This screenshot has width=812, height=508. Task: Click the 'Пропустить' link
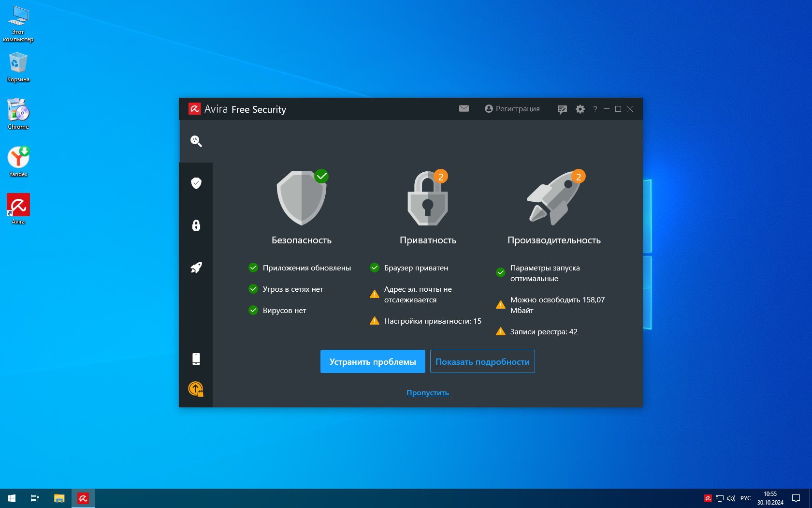(428, 393)
